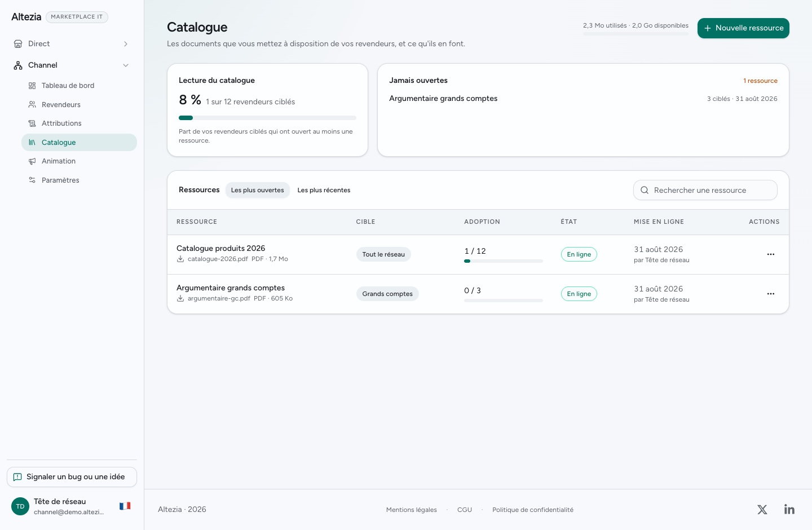Click the Catalogue library icon in sidebar
The width and height of the screenshot is (812, 530).
(32, 143)
